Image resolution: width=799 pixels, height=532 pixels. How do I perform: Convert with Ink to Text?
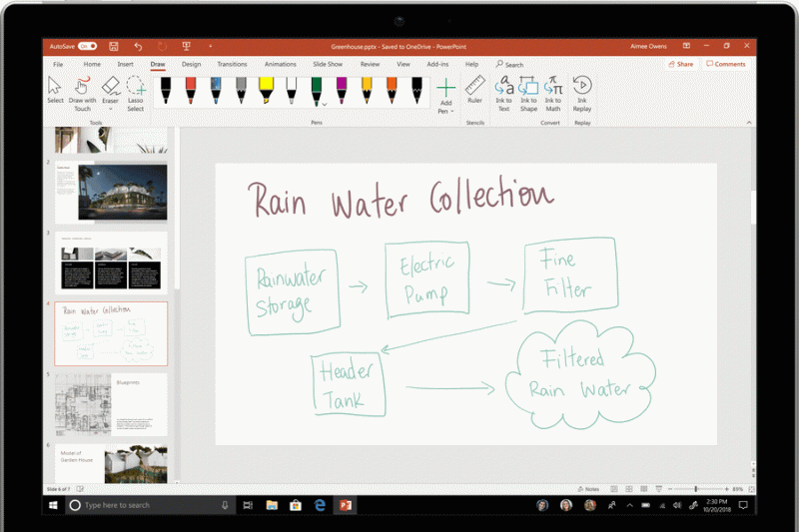click(503, 86)
